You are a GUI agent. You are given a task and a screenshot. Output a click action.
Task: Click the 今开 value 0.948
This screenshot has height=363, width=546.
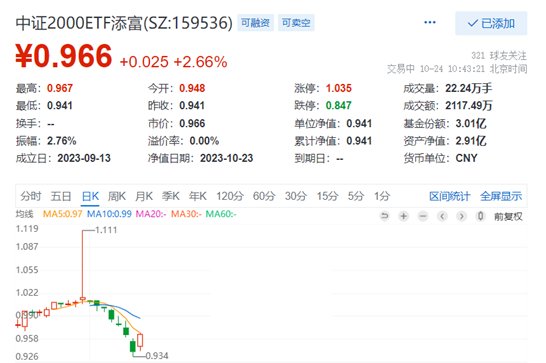[x=192, y=88]
